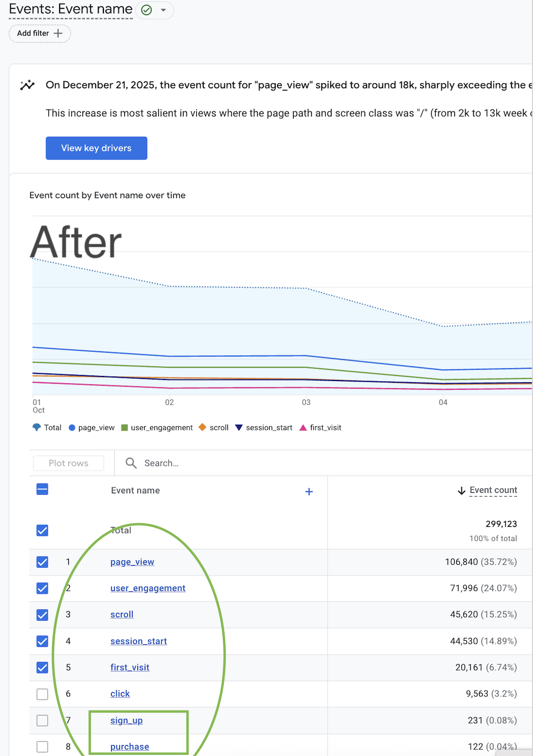
Task: Open the user_engagement event link
Action: point(148,588)
